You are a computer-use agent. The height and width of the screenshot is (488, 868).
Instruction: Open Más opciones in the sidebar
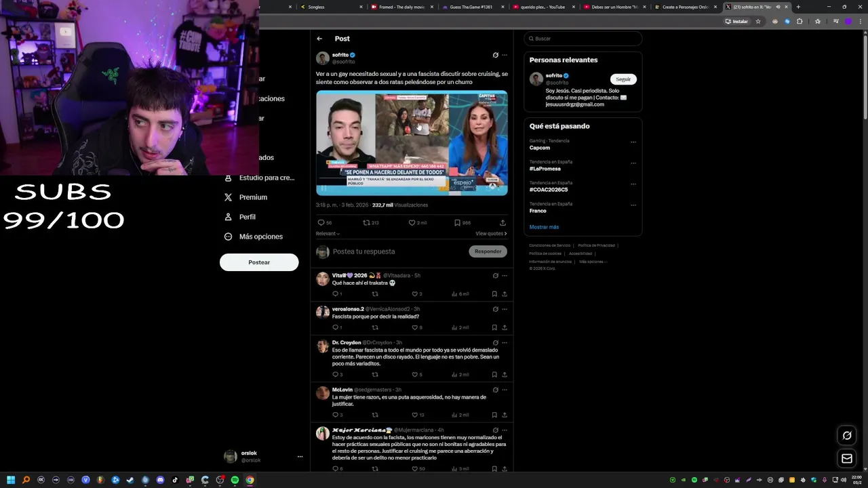click(x=254, y=237)
